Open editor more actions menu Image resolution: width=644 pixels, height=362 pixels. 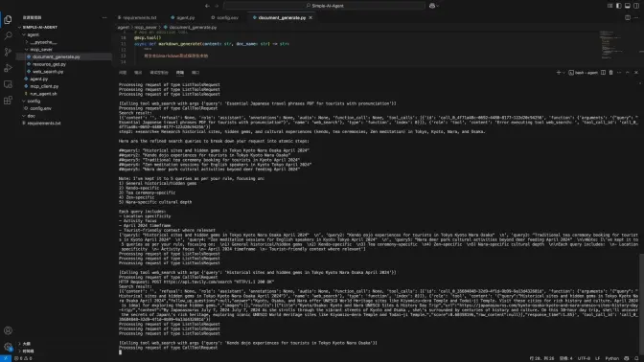click(x=636, y=17)
